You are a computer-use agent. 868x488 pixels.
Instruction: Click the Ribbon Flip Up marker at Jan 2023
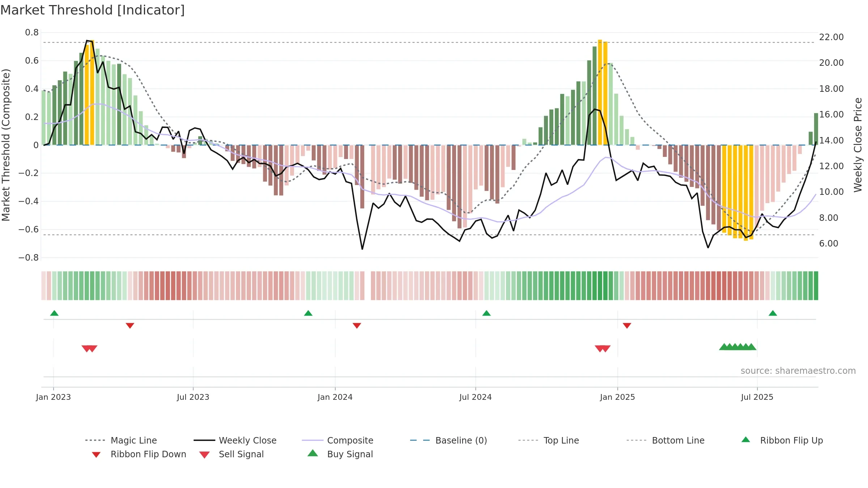[54, 313]
